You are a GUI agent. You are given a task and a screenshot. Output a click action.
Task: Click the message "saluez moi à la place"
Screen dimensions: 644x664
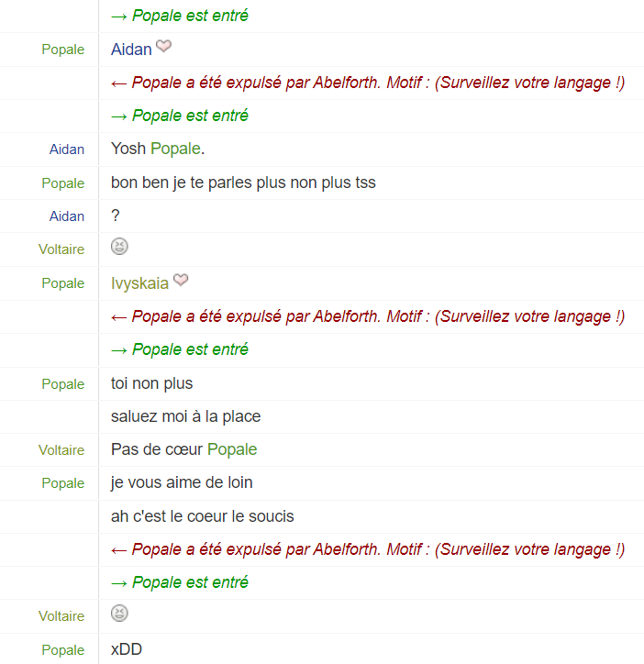coord(185,416)
